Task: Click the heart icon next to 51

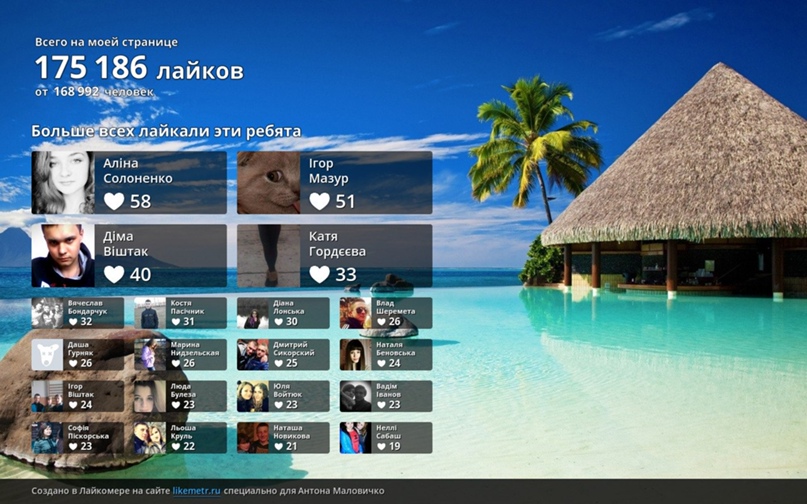Action: [320, 201]
